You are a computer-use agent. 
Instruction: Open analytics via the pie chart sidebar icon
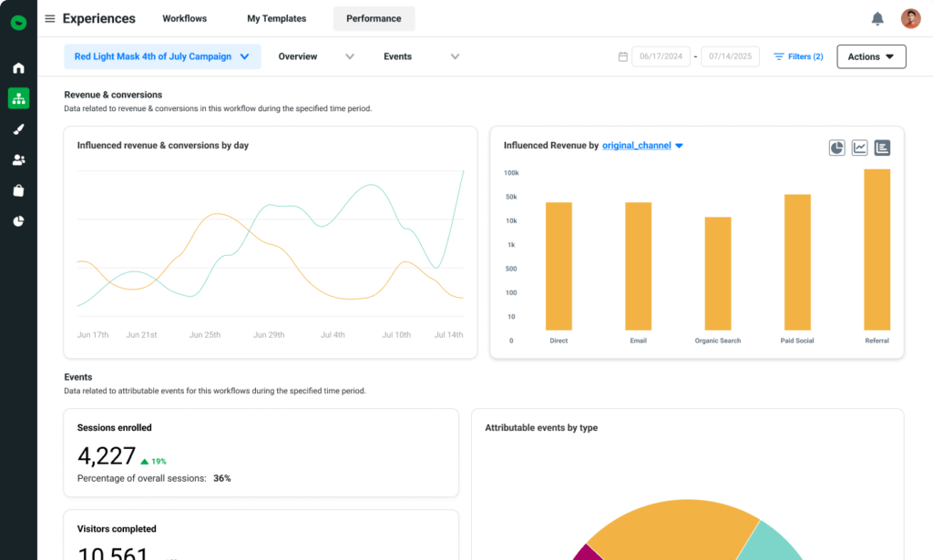(18, 219)
